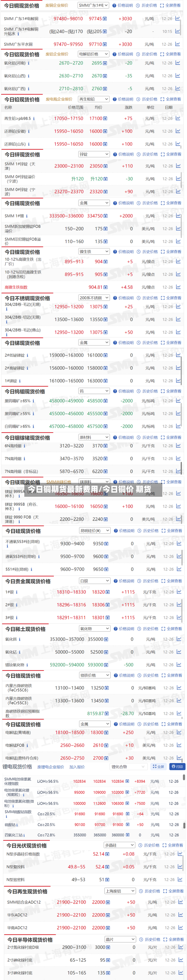Open 价格说明 in copper section header
This screenshot has height=980, width=187.
123,5
